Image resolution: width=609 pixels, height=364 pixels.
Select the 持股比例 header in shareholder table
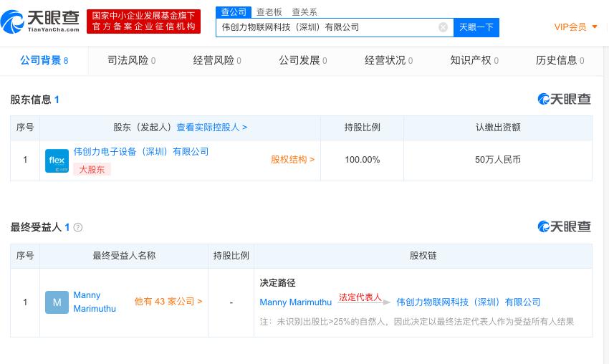(363, 128)
